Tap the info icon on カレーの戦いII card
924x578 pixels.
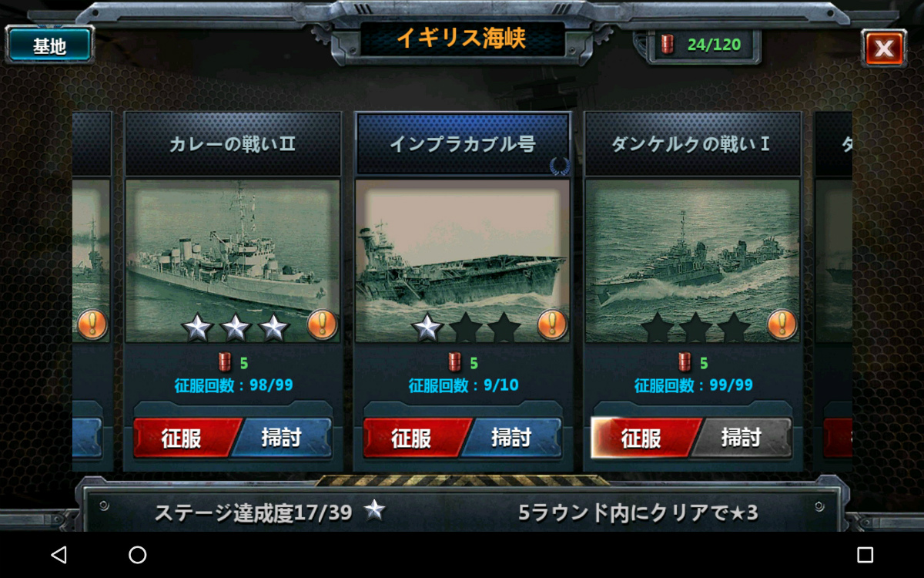322,324
